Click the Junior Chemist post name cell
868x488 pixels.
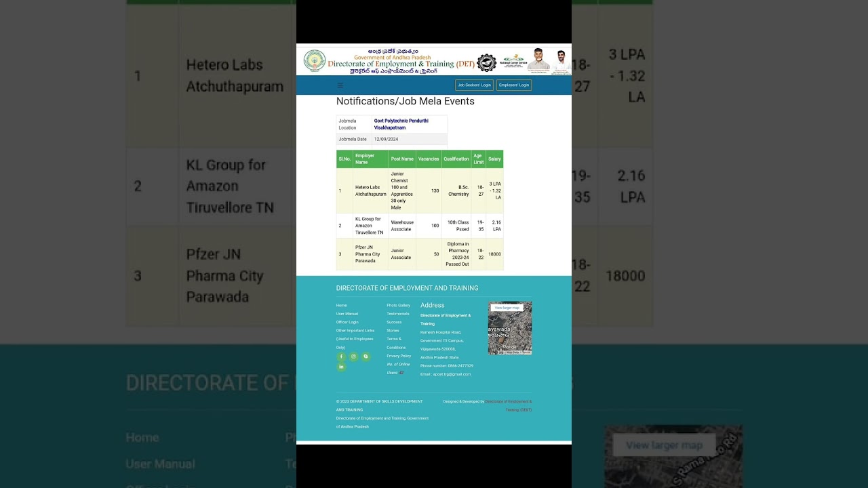[x=402, y=190]
